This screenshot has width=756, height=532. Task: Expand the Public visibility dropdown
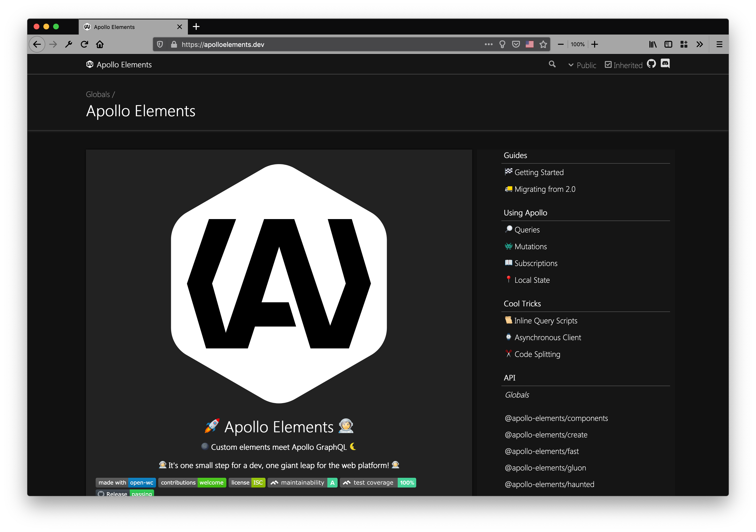582,65
